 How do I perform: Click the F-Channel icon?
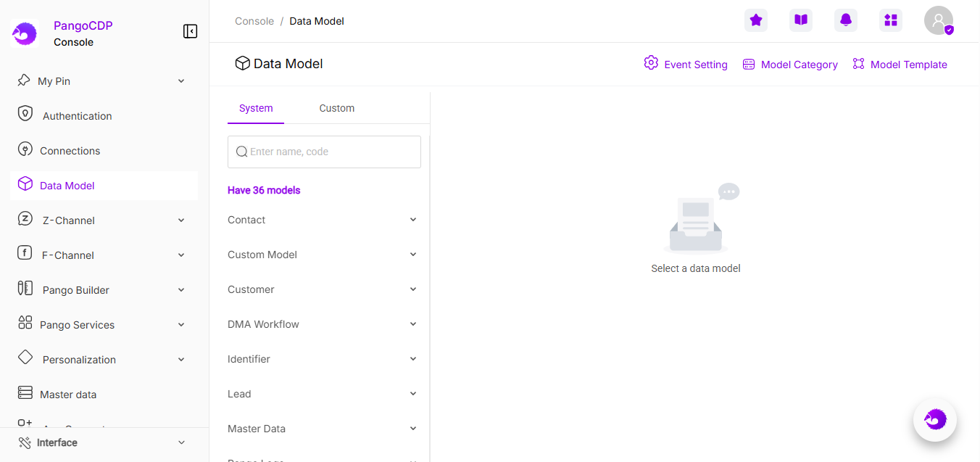pos(25,254)
